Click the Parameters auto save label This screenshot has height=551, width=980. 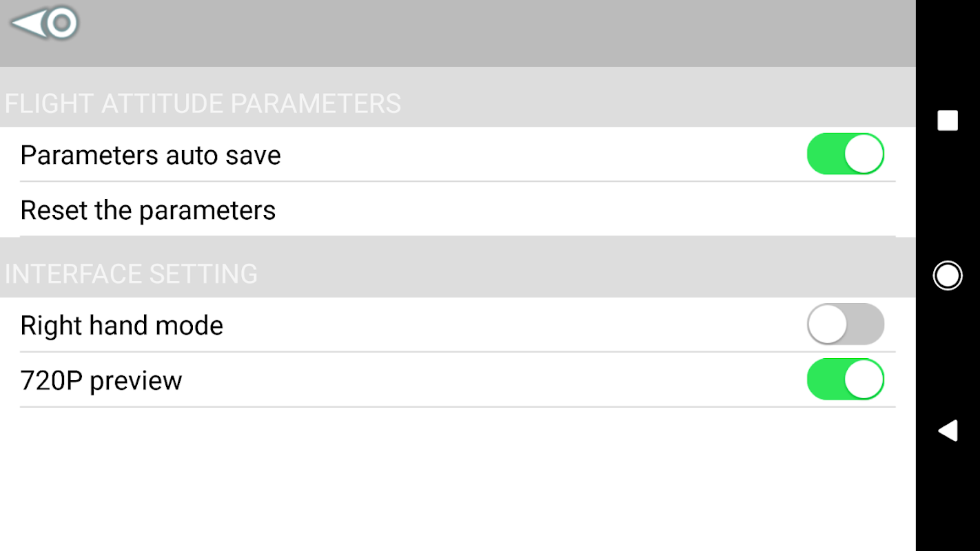click(150, 155)
